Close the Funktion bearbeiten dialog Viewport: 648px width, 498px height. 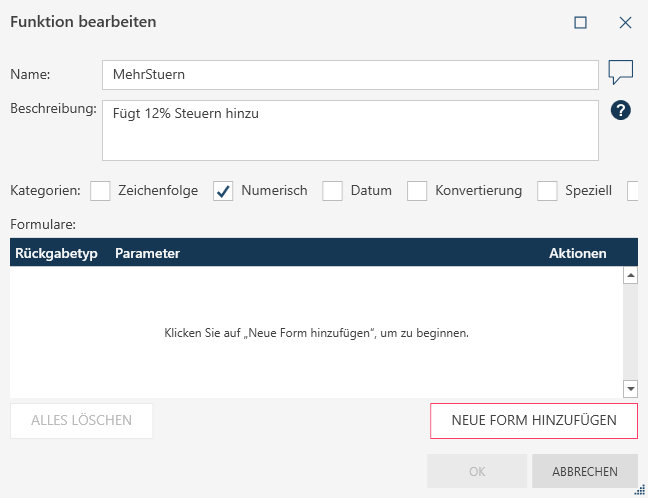(626, 22)
